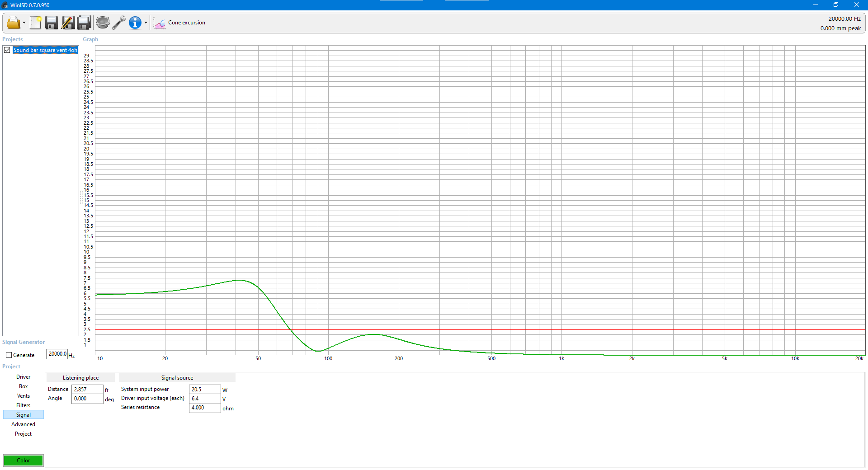Select the Signal tab

click(24, 415)
